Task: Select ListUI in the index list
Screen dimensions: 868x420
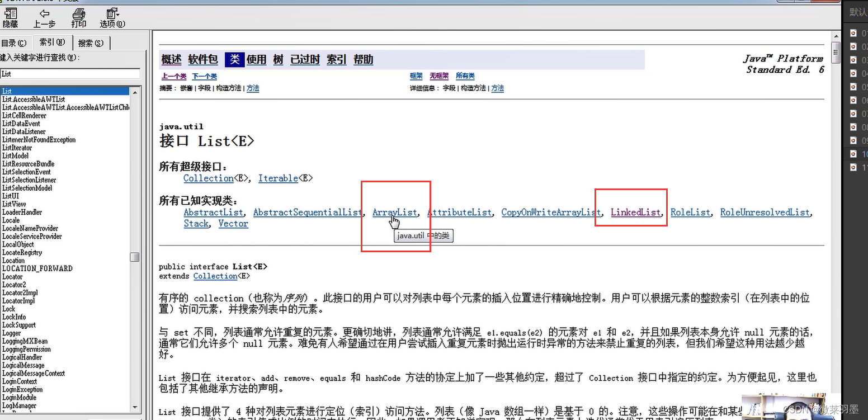Action: click(11, 196)
